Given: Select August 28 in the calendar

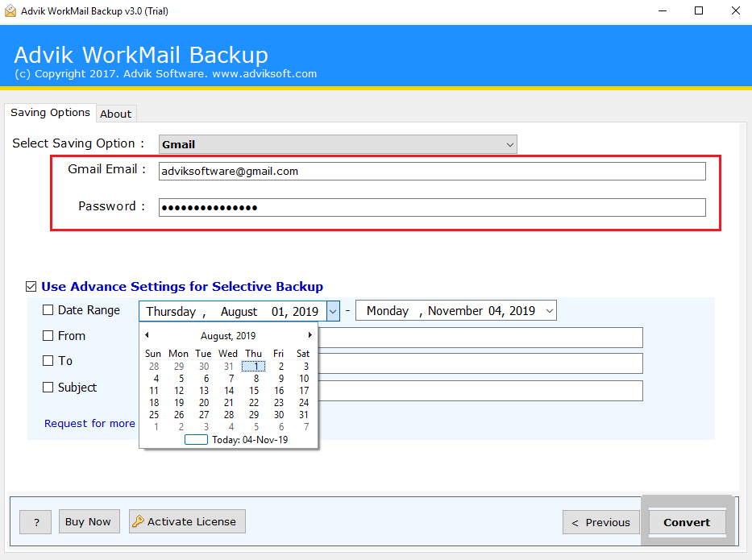Looking at the screenshot, I should point(229,415).
